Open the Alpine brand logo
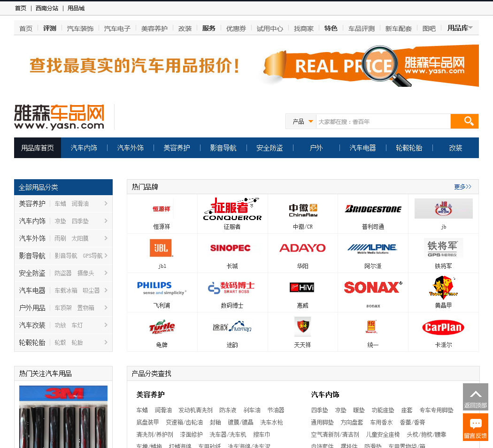Screen dimensions: 493x448 373,249
